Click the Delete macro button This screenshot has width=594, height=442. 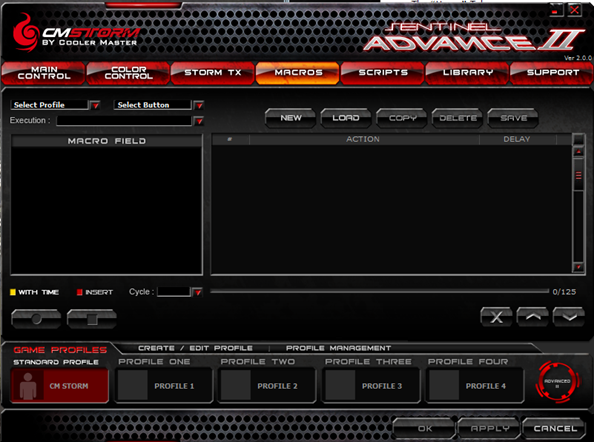pos(457,118)
